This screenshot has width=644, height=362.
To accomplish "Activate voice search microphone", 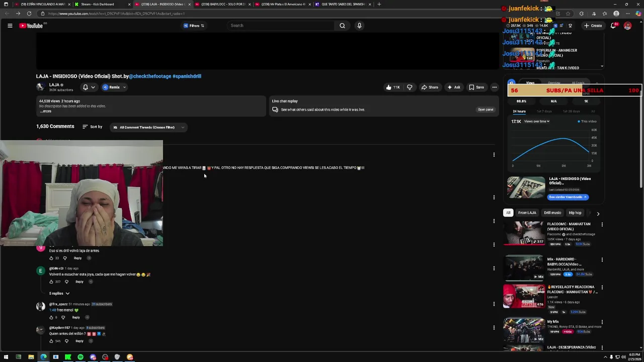I will pyautogui.click(x=359, y=26).
